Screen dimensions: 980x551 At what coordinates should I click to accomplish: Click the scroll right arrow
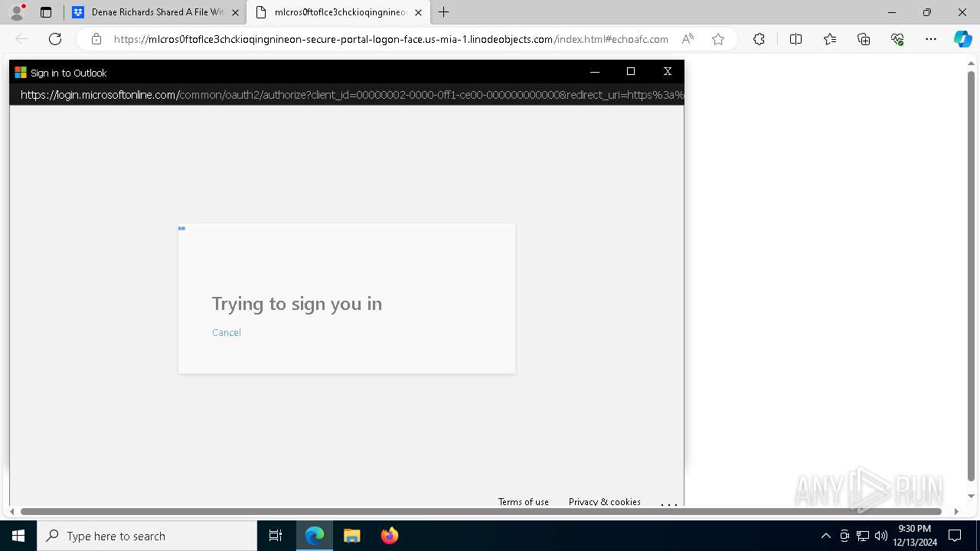click(956, 511)
